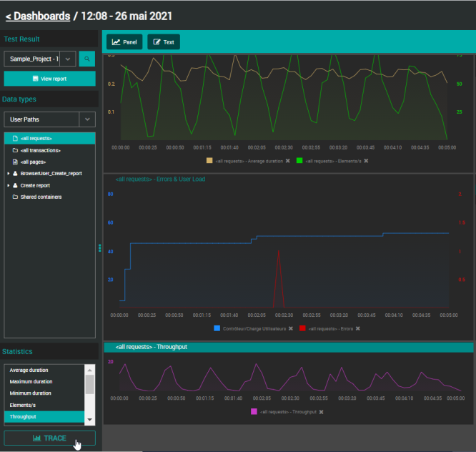Click the vertical dots panel resize handle
This screenshot has height=452, width=476.
tap(100, 247)
